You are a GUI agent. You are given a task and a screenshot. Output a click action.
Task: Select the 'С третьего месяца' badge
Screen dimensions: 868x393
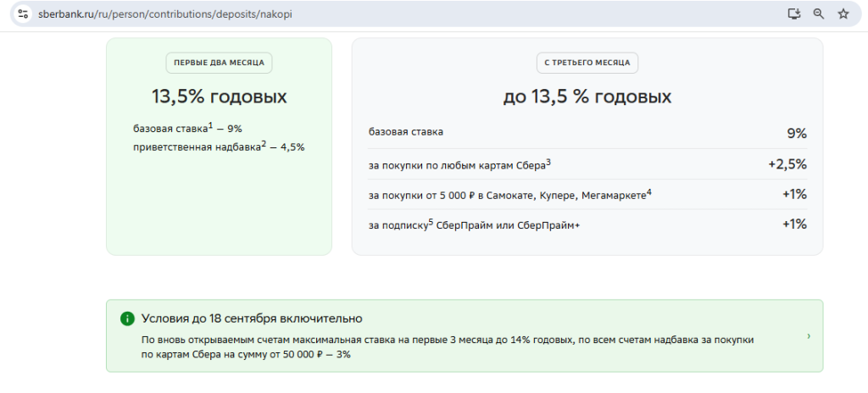[587, 63]
